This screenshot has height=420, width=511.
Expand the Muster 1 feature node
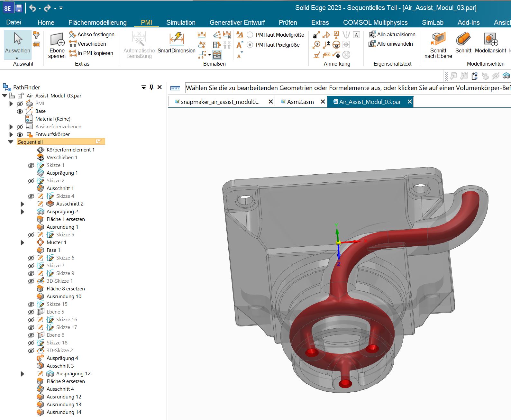(x=22, y=242)
